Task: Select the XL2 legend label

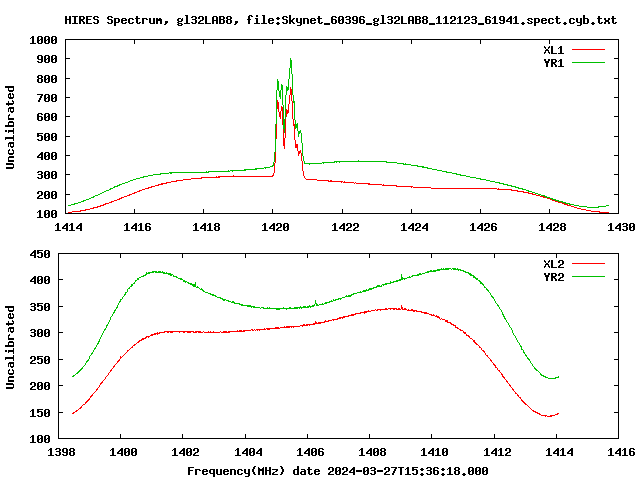Action: [553, 264]
